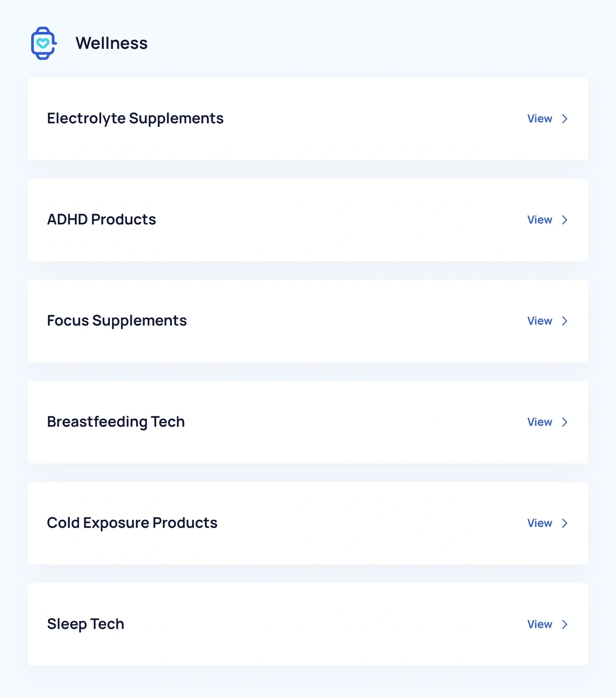Hit the arrow icon for Breastfeeding Tech
This screenshot has height=698, width=616.
point(565,422)
